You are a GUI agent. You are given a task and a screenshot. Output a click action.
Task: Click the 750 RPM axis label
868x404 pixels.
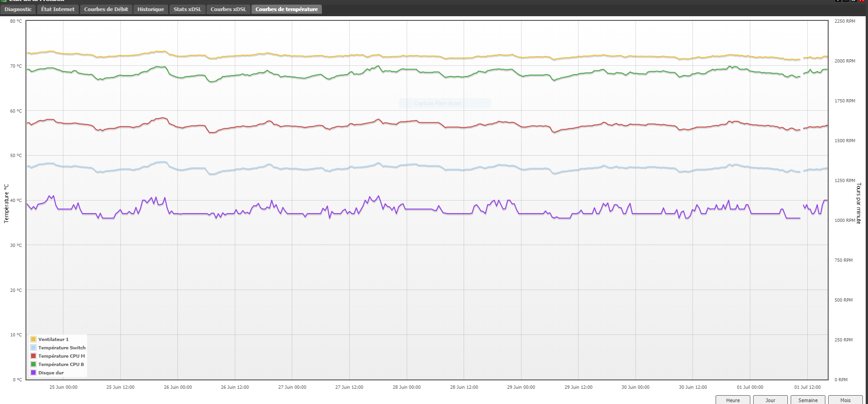coord(843,260)
